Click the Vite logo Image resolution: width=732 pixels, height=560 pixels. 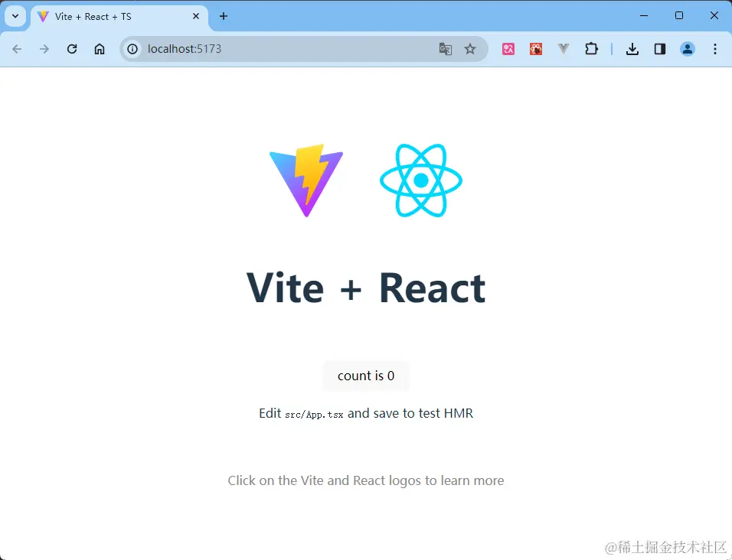pos(306,181)
